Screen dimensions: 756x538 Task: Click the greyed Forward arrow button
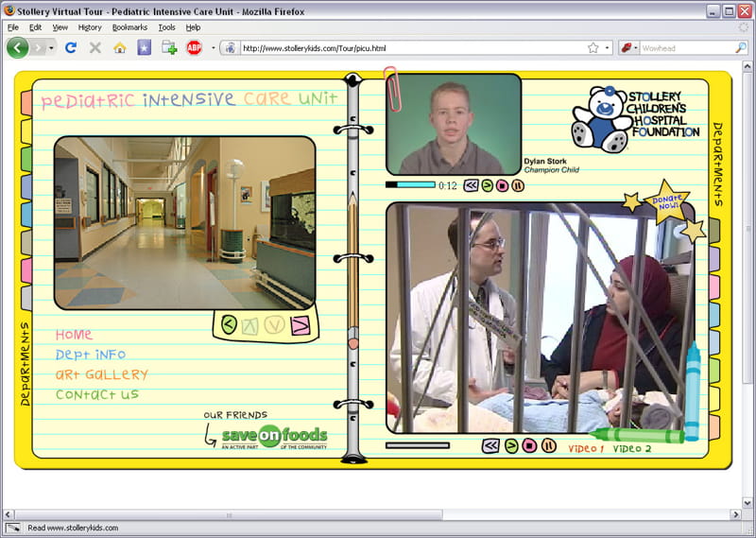(38, 48)
